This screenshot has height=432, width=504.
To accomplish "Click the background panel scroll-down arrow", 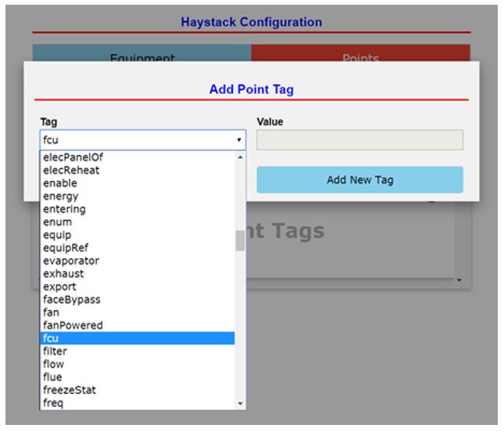I will 459,280.
